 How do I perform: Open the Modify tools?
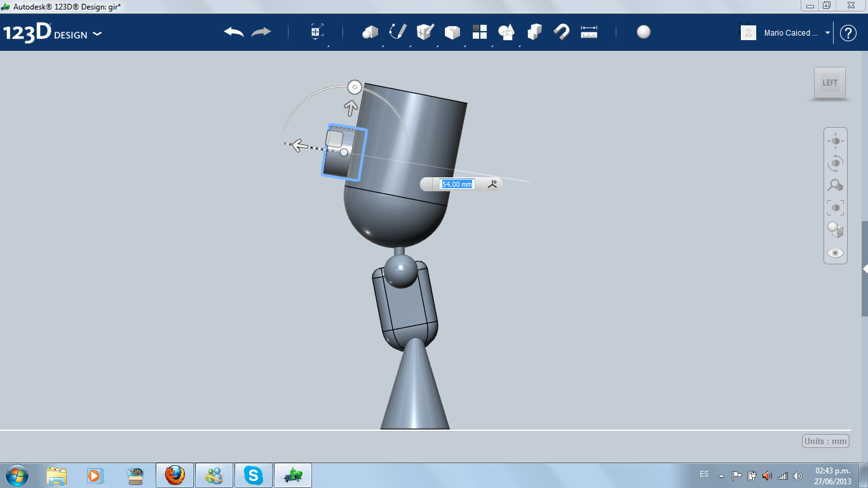[x=452, y=32]
